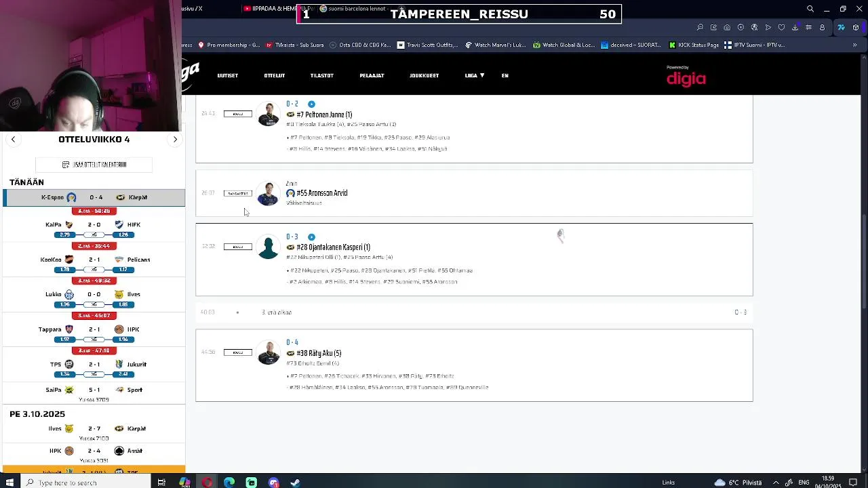Open Discord taskbar icon with notification
868x488 pixels.
(273, 483)
